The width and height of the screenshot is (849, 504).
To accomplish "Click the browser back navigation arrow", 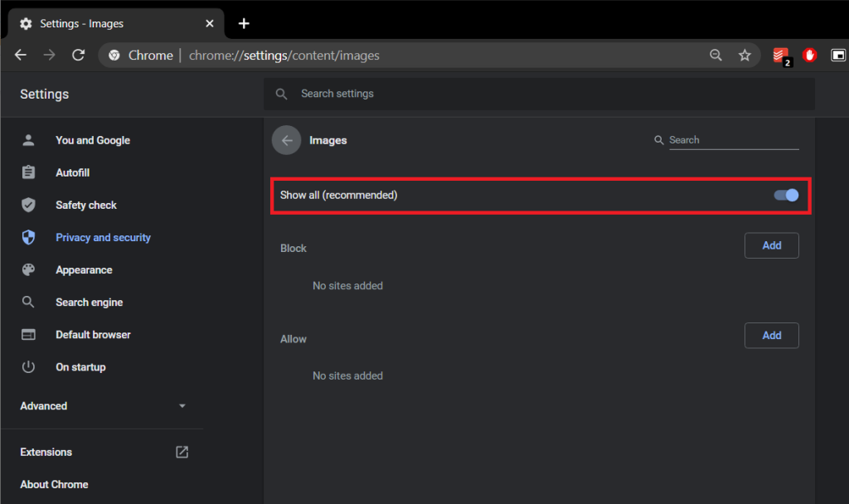I will (21, 56).
